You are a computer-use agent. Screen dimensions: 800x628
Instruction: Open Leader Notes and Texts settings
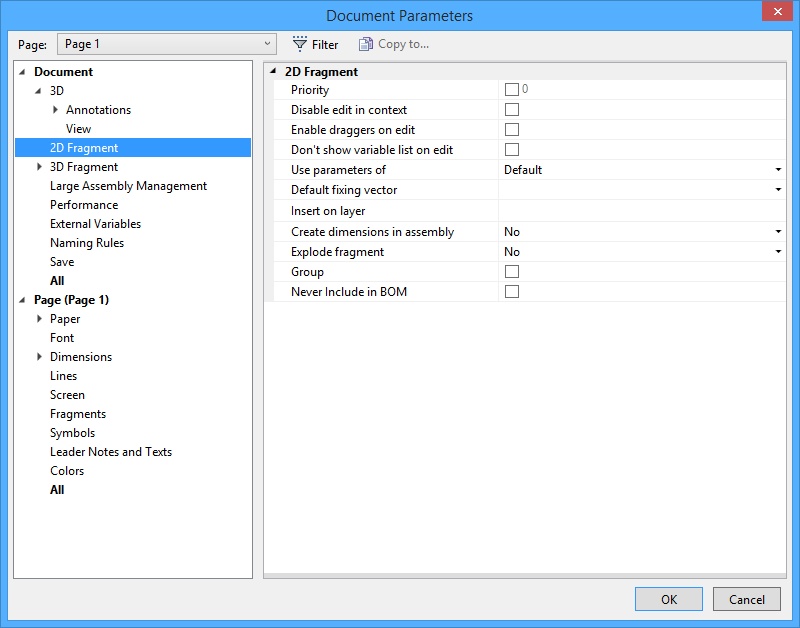(111, 452)
